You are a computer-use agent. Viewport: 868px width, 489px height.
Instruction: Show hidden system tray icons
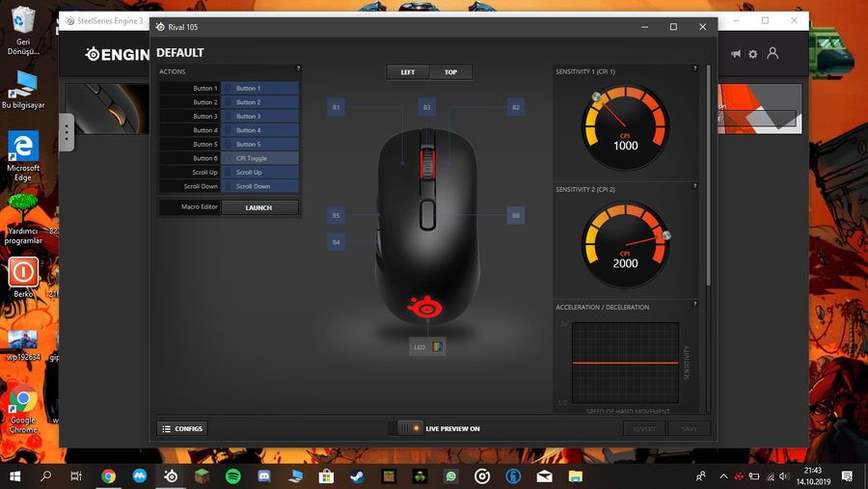click(x=723, y=476)
